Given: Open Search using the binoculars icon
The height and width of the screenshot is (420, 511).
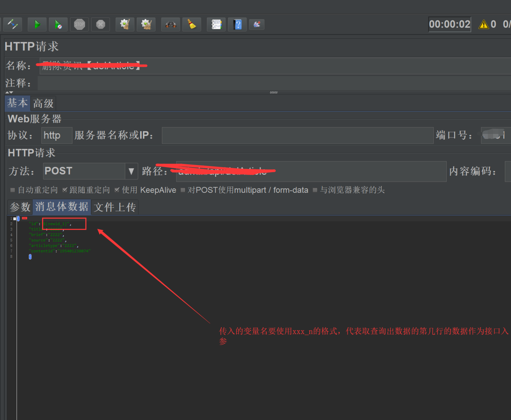Looking at the screenshot, I should coord(170,24).
